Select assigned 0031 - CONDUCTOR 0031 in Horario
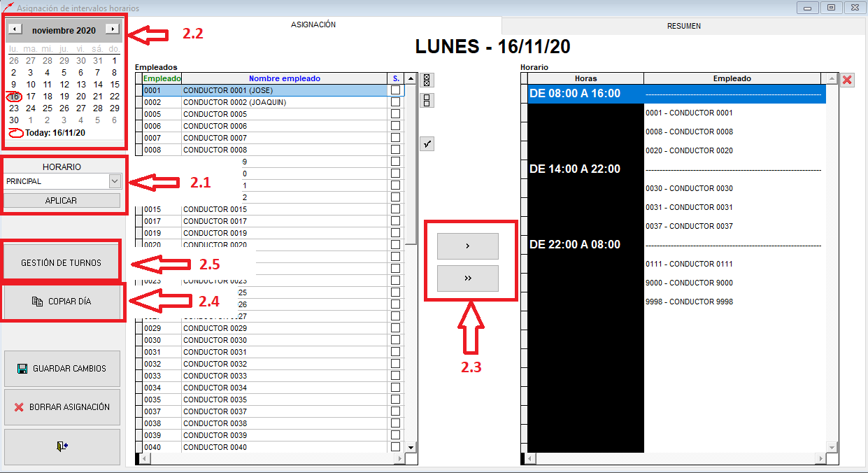 689,207
